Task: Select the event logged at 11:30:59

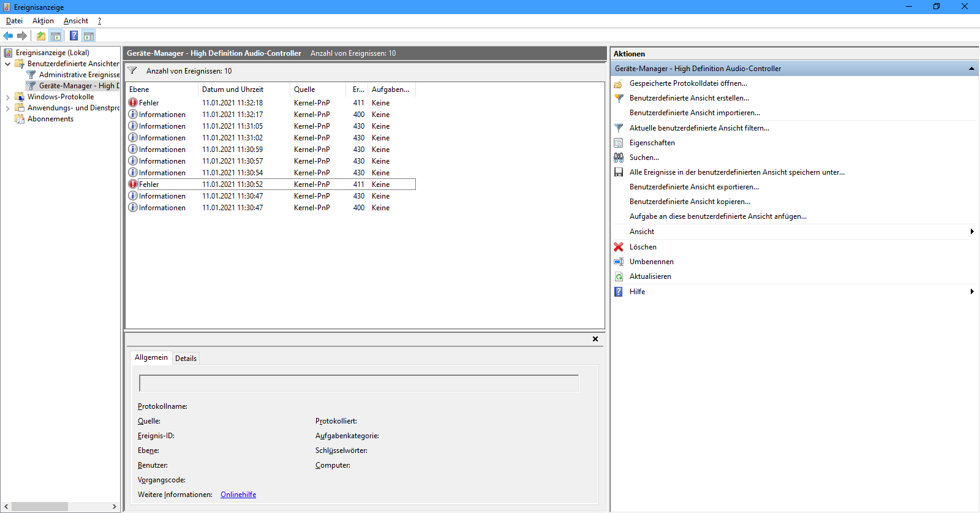Action: click(x=271, y=150)
